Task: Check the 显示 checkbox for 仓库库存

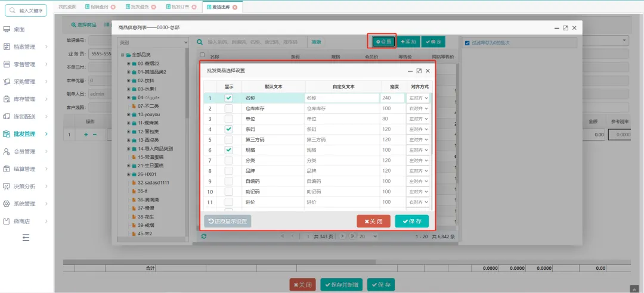Action: (x=229, y=108)
